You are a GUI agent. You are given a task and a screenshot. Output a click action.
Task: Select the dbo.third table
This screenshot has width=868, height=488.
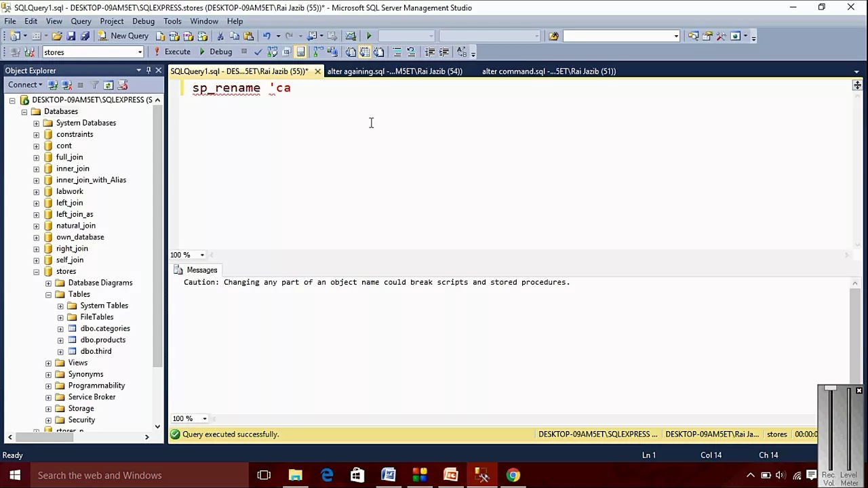(96, 351)
